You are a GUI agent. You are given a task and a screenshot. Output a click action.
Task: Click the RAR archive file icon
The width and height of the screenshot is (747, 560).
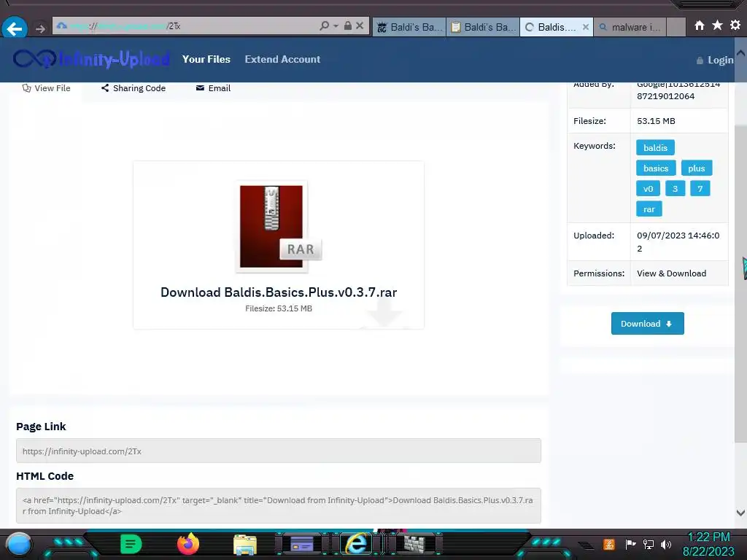tap(279, 226)
